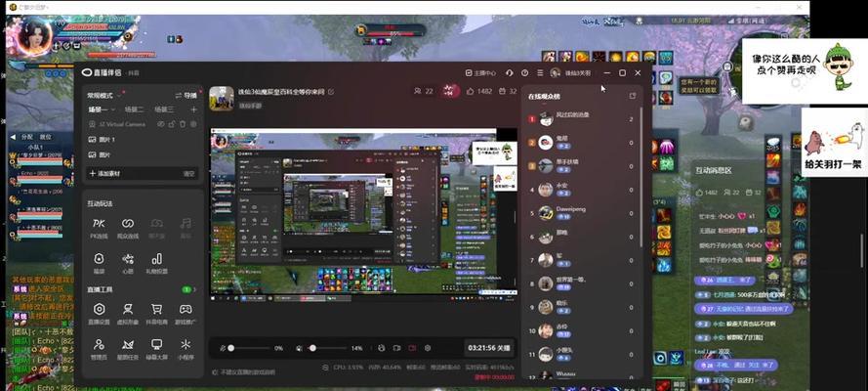Click the 点个赞再走呗 sticker in game window
Viewport: 868px width, 391px height.
pos(804,71)
